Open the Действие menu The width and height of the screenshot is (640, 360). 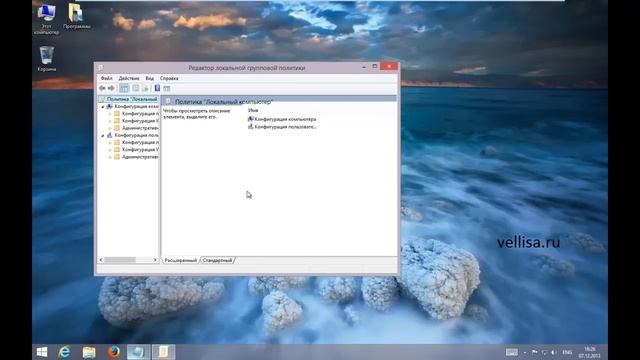click(x=129, y=78)
